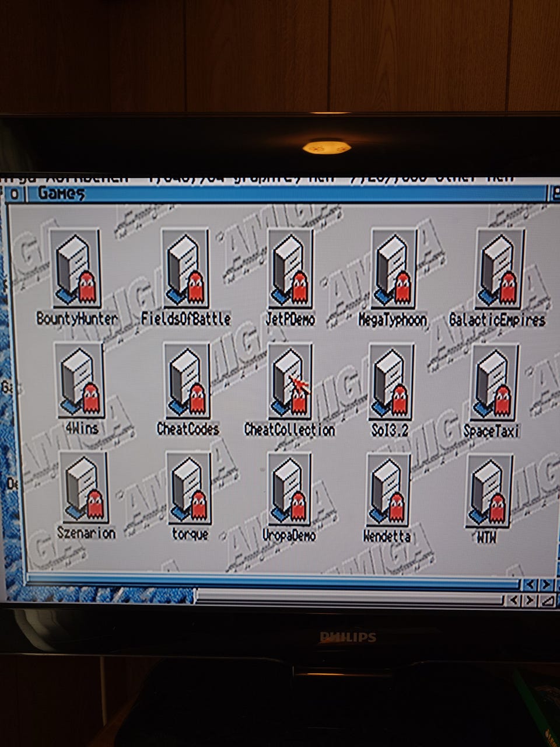The width and height of the screenshot is (560, 747).
Task: Select the MegaTyphoon drawer icon
Action: (x=394, y=269)
